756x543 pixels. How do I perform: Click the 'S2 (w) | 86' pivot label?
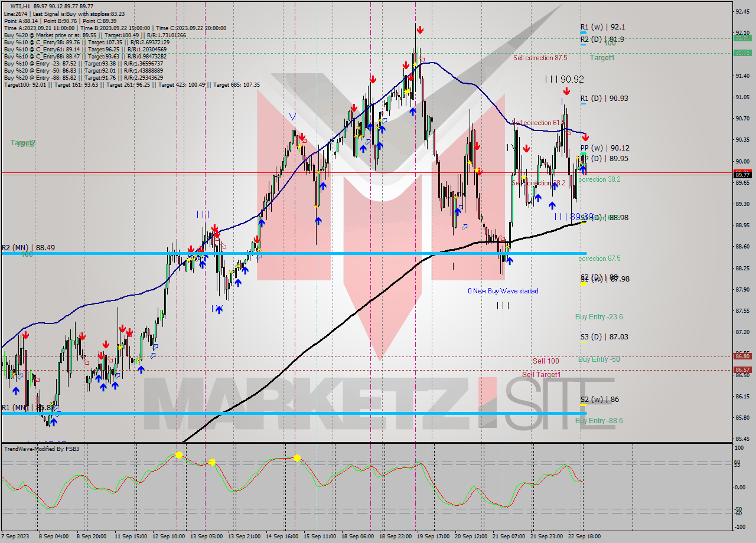click(599, 400)
